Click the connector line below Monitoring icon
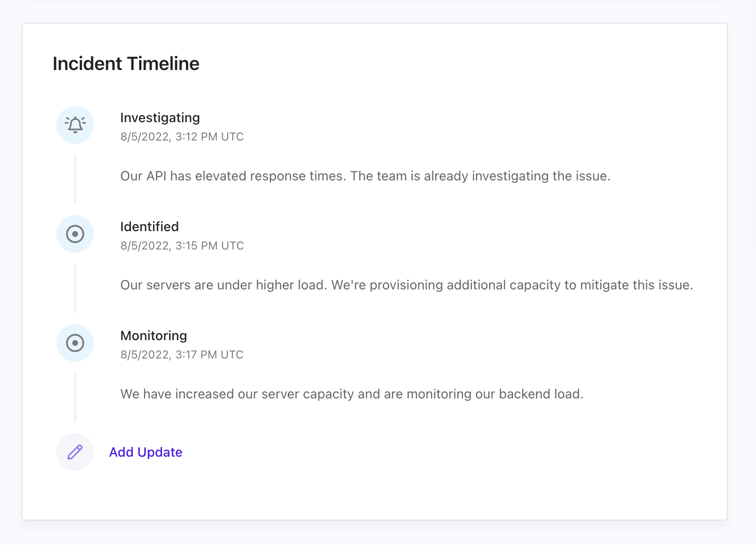This screenshot has height=545, width=756. pyautogui.click(x=75, y=397)
